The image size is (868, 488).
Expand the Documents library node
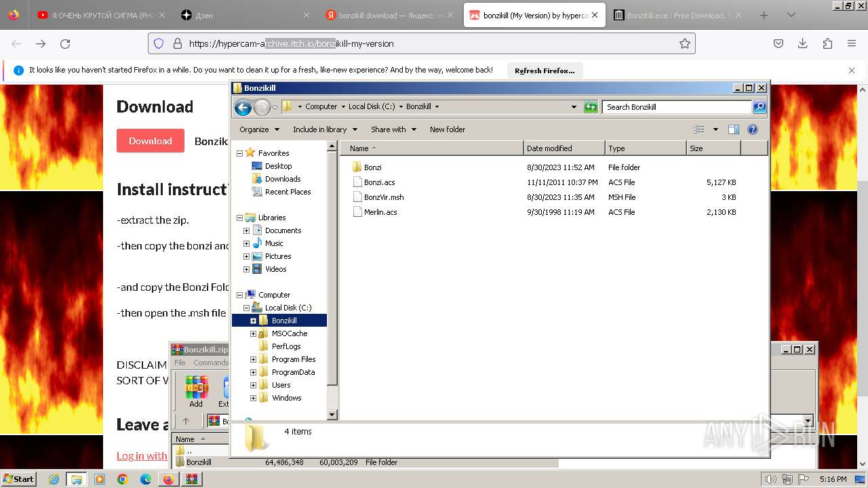pyautogui.click(x=247, y=230)
